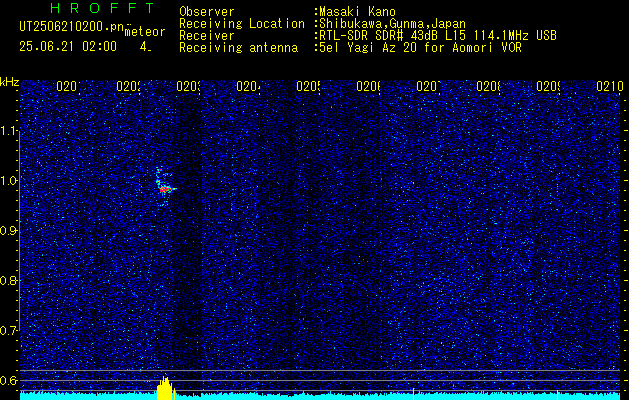Select receiver text 'RTL-SDR SDR# 43dB L15 114.1MHz USB'
The image size is (629, 400).
(438, 36)
